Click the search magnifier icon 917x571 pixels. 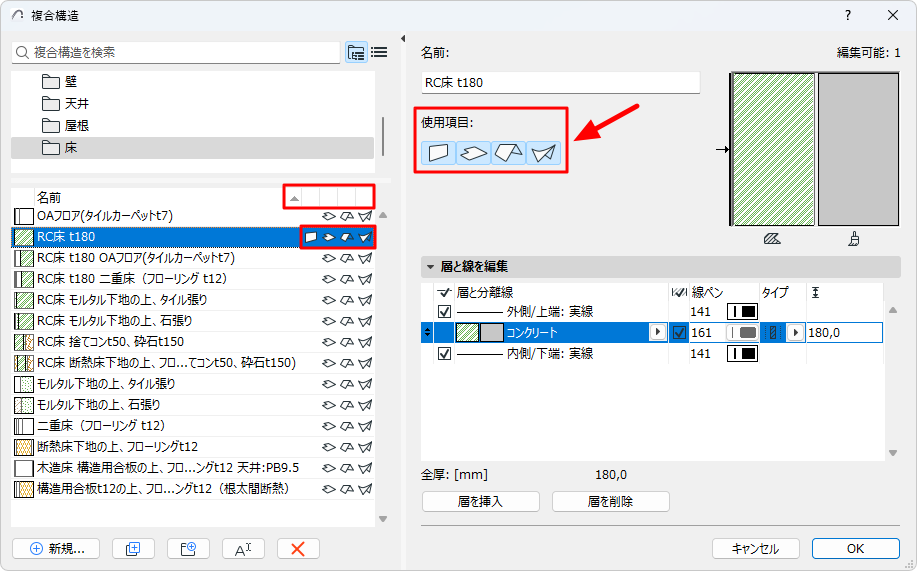click(x=22, y=53)
